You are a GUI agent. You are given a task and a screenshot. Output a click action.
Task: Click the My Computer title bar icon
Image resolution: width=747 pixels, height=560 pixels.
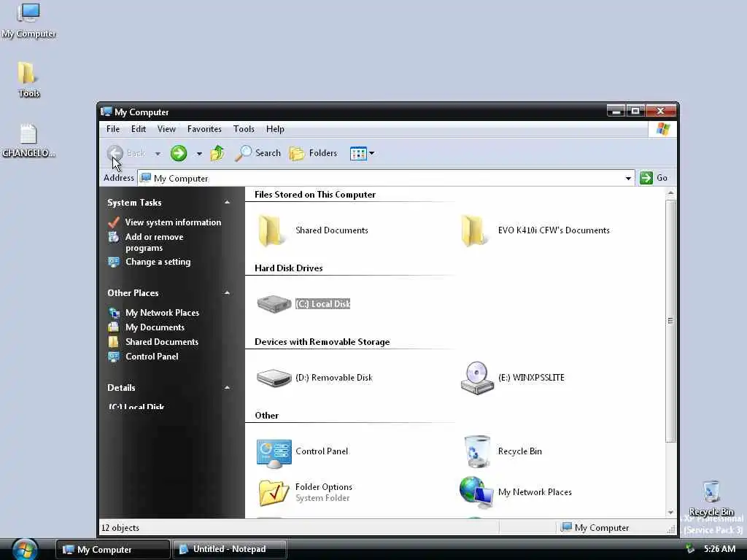(x=107, y=112)
